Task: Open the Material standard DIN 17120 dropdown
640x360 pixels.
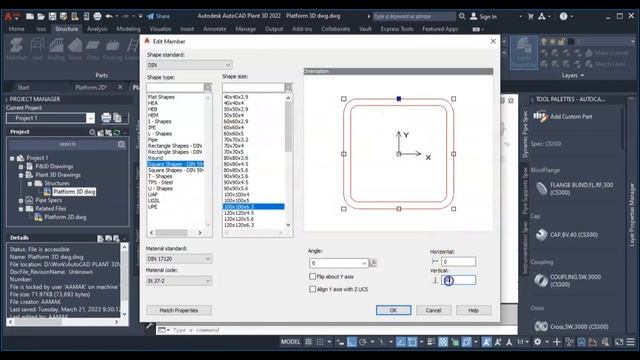Action: click(179, 259)
